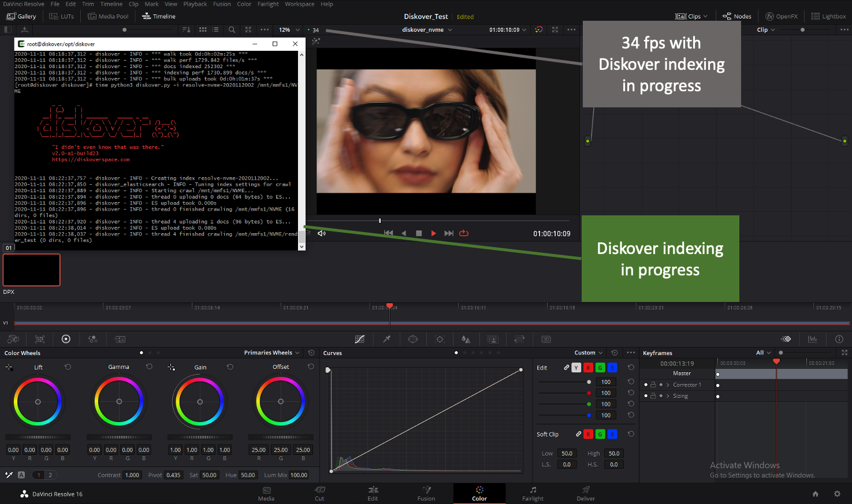The width and height of the screenshot is (852, 504).
Task: Toggle loop playback
Action: 464,233
